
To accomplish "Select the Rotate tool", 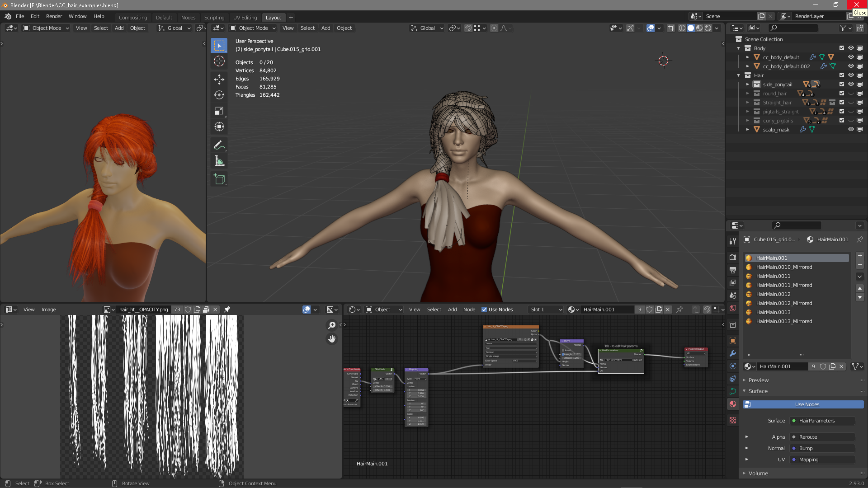I will [219, 95].
